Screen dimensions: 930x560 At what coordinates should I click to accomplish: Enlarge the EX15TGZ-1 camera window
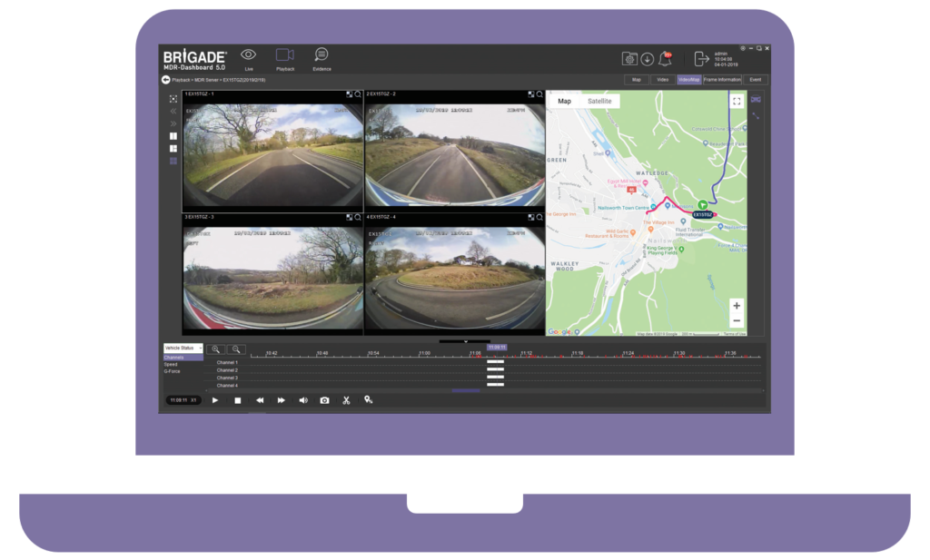350,94
